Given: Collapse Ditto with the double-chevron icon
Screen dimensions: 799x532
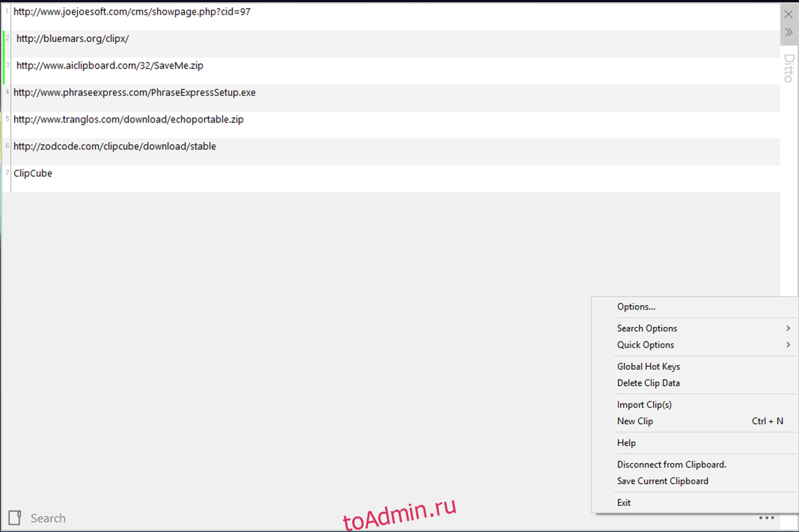Looking at the screenshot, I should 789,32.
